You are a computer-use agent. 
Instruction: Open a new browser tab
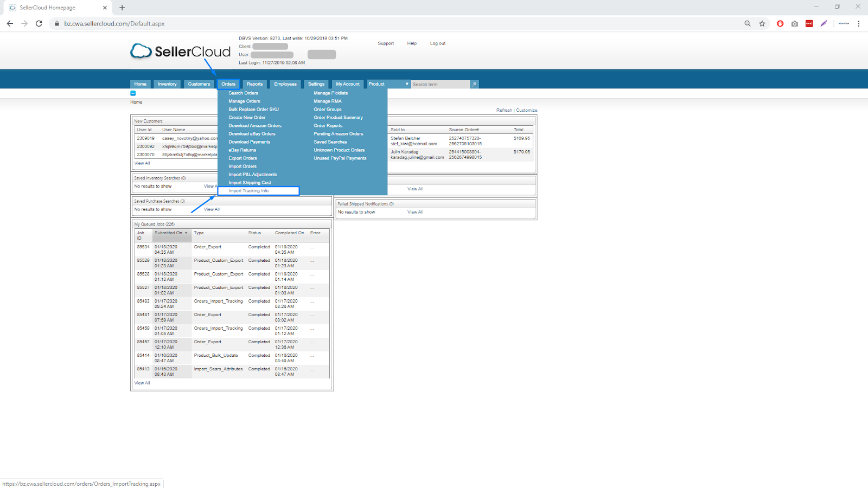(122, 8)
